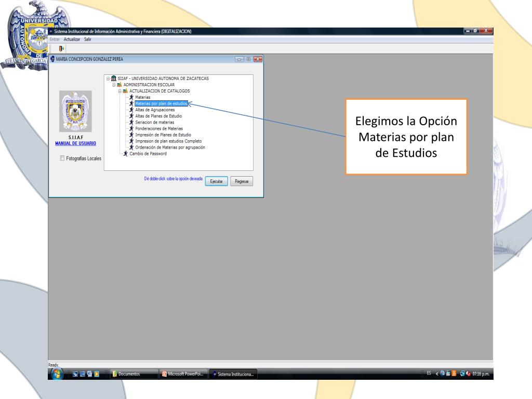
Task: Select Altas de Planes de Estudio
Action: coord(158,116)
